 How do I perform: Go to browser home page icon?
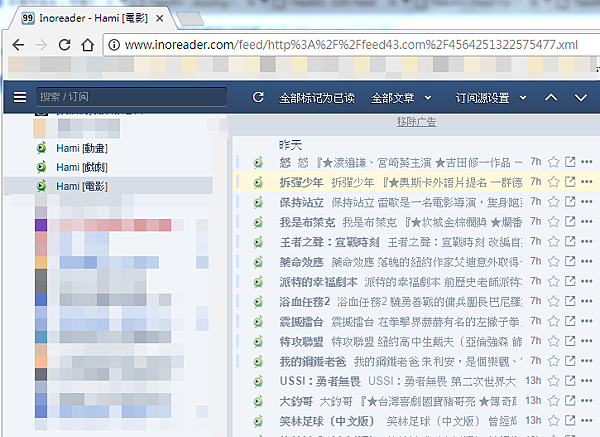coord(88,45)
